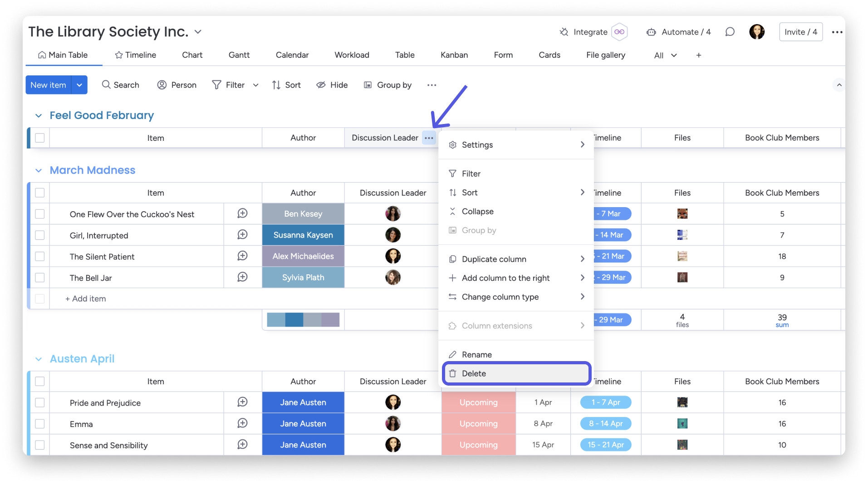The width and height of the screenshot is (868, 481).
Task: Click the Sort tool in toolbar
Action: coord(286,85)
